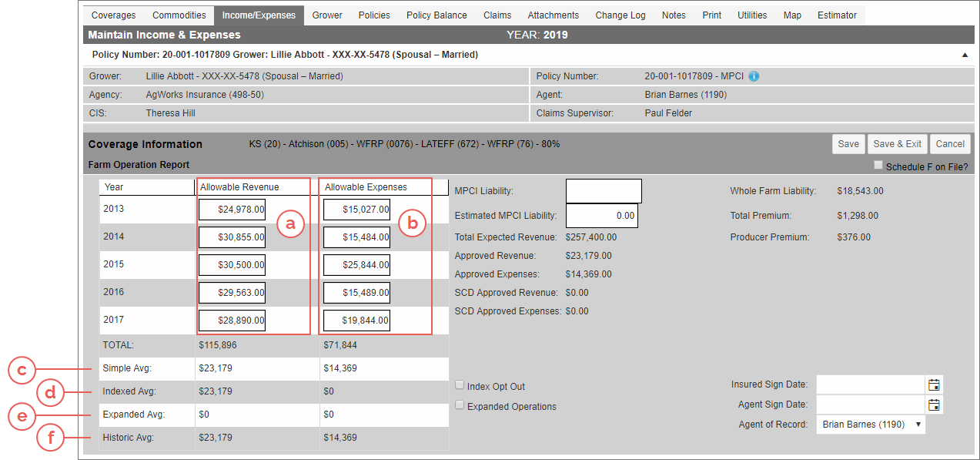Check the Index Opt Out box
Image resolution: width=980 pixels, height=460 pixels.
click(x=460, y=386)
